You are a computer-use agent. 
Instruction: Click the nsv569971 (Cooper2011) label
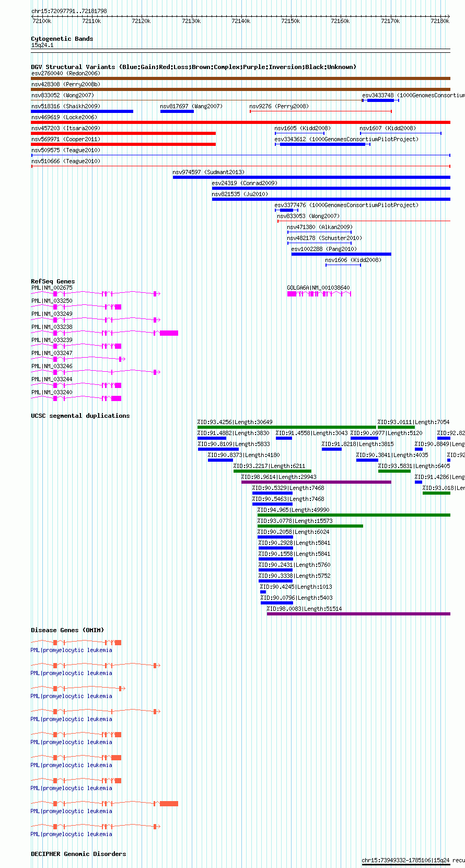coord(65,139)
